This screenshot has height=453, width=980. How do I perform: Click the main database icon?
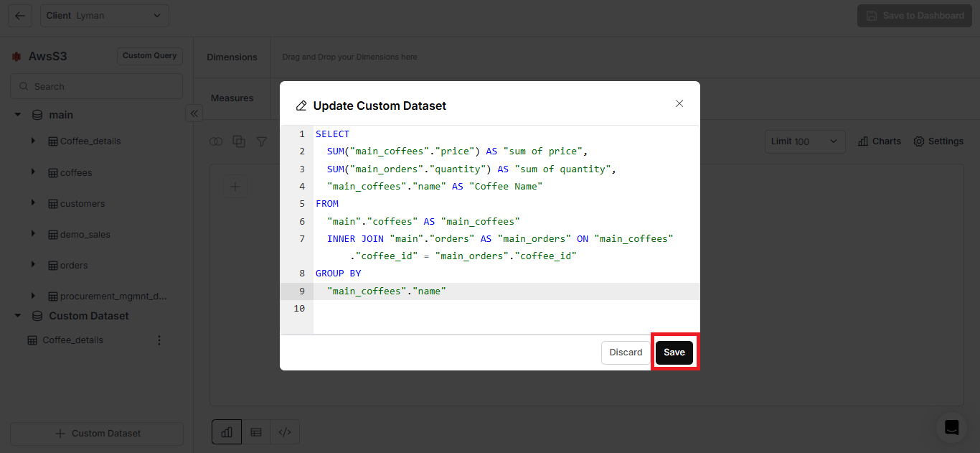[37, 115]
